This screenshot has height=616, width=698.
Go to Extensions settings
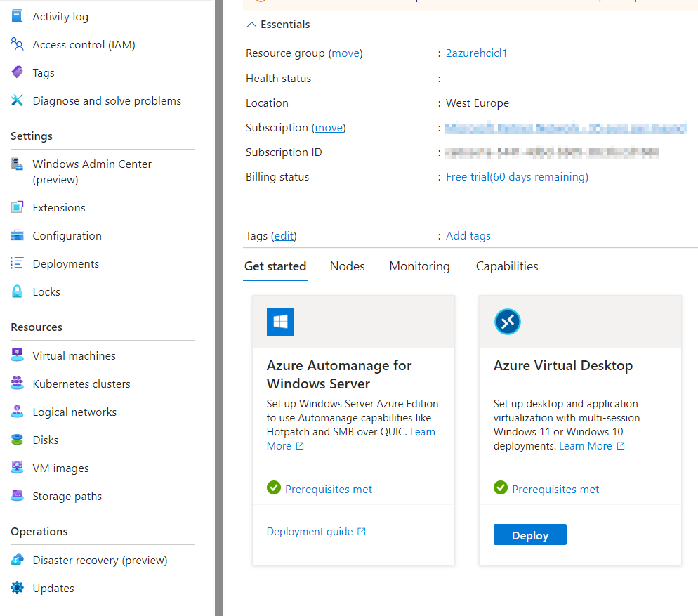(59, 208)
